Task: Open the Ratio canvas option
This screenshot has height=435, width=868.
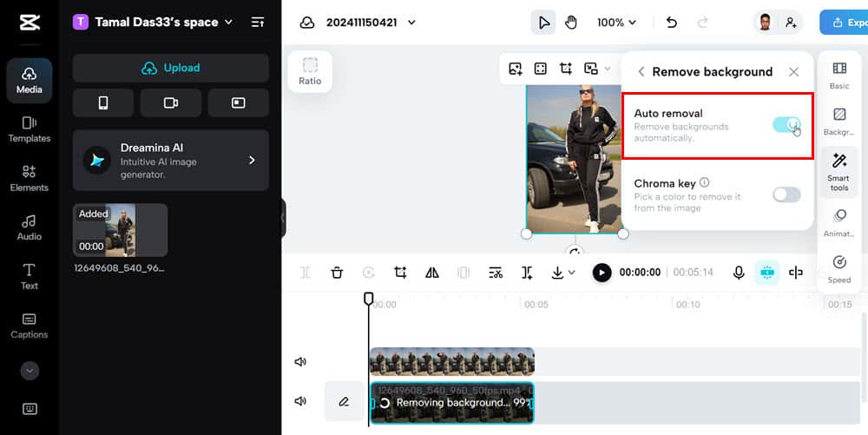Action: (x=310, y=71)
